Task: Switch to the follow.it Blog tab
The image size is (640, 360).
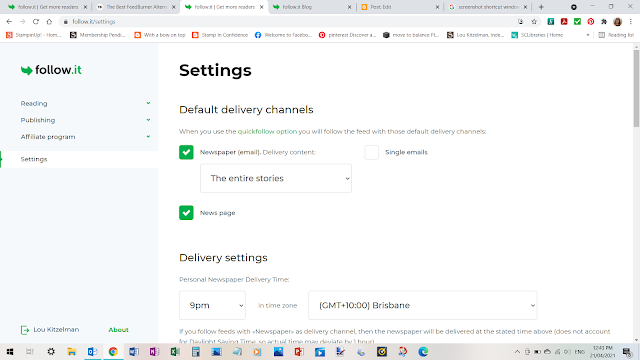Action: click(x=312, y=7)
